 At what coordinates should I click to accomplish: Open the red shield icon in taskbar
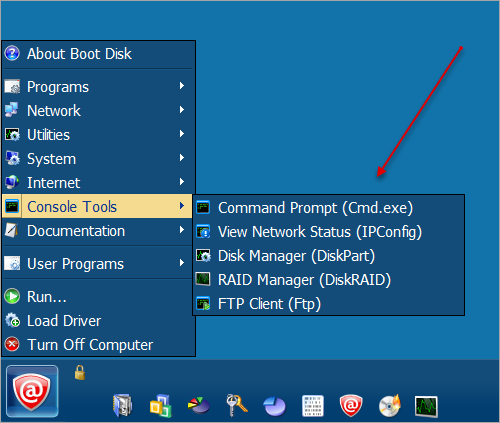coord(351,406)
